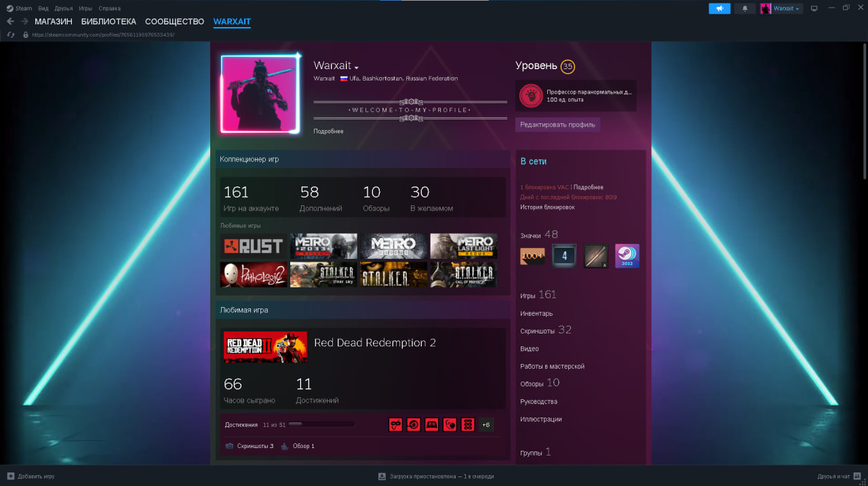Switch to the БИБЛИОТЕКА tab
The width and height of the screenshot is (868, 486).
pyautogui.click(x=108, y=22)
